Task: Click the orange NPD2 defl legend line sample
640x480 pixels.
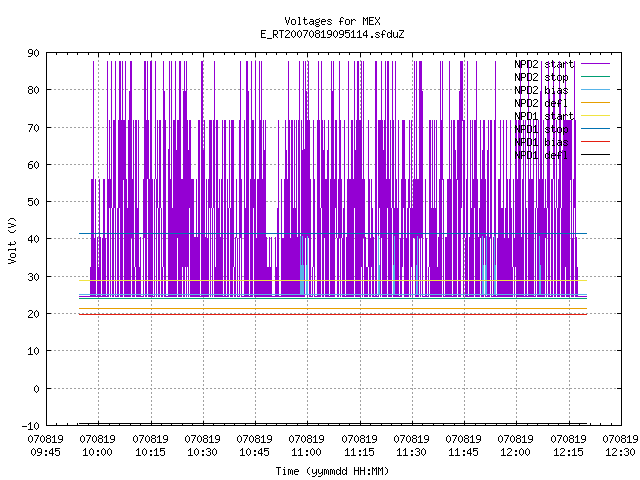Action: click(595, 103)
